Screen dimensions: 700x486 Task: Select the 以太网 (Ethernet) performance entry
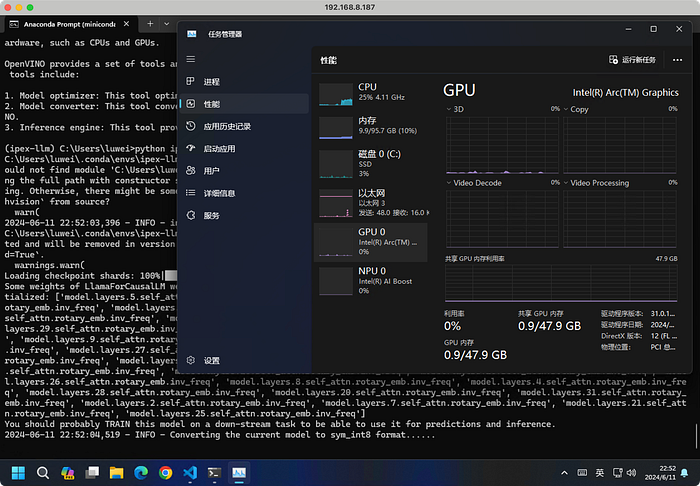tap(371, 203)
